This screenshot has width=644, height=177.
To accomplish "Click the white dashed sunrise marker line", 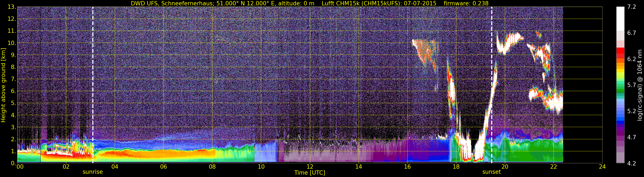I will [93, 85].
